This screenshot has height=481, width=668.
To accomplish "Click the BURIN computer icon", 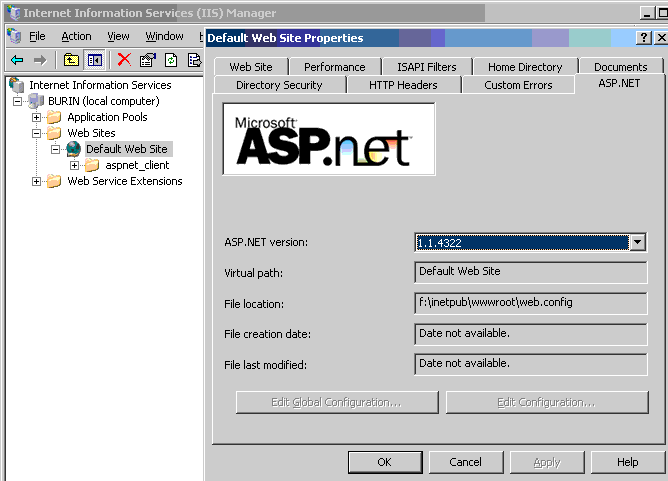I will (x=36, y=101).
